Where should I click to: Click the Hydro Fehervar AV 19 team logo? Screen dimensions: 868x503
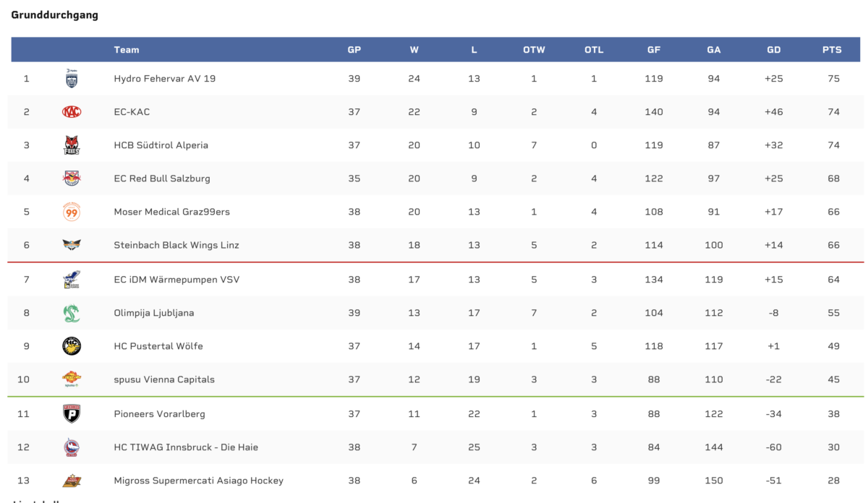pyautogui.click(x=72, y=79)
